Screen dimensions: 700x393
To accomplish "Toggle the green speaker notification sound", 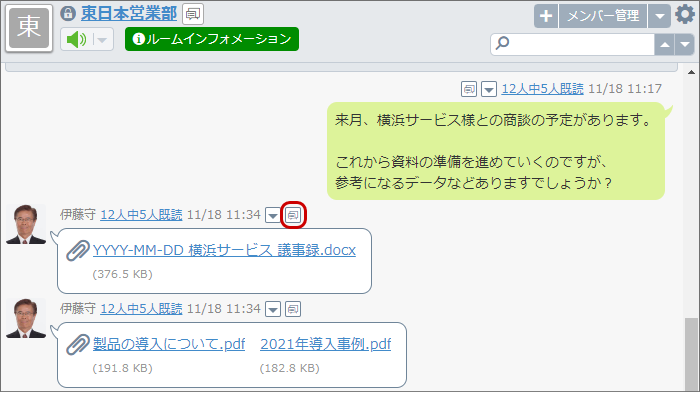I will pyautogui.click(x=77, y=40).
